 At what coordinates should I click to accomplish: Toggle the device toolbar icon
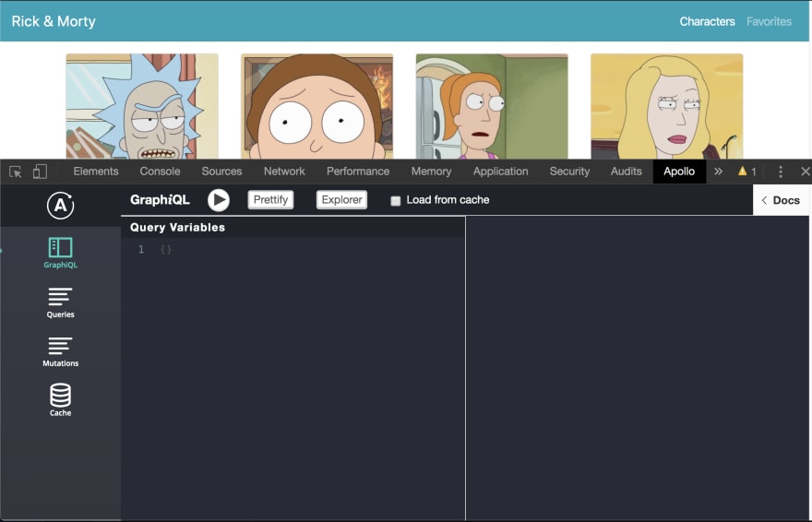tap(40, 172)
